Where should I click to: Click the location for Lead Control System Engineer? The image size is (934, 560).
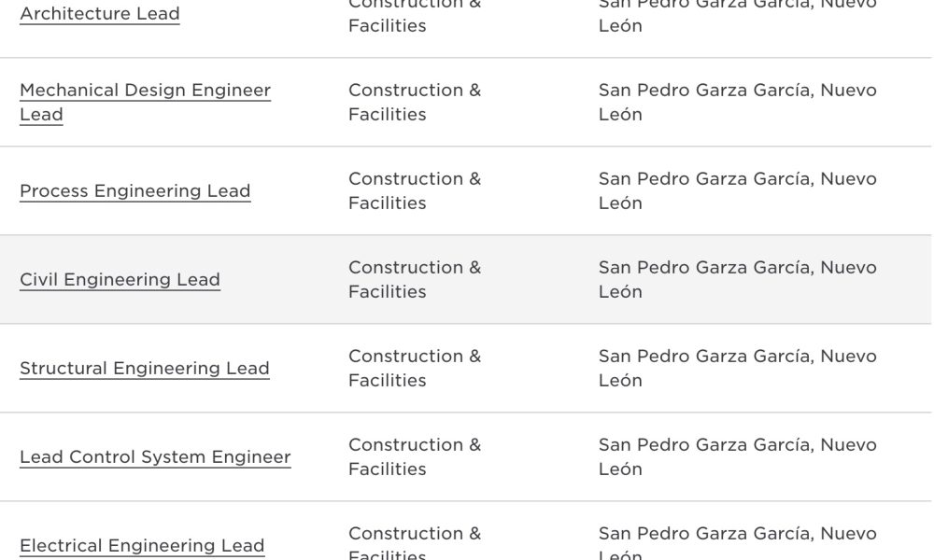(x=738, y=457)
